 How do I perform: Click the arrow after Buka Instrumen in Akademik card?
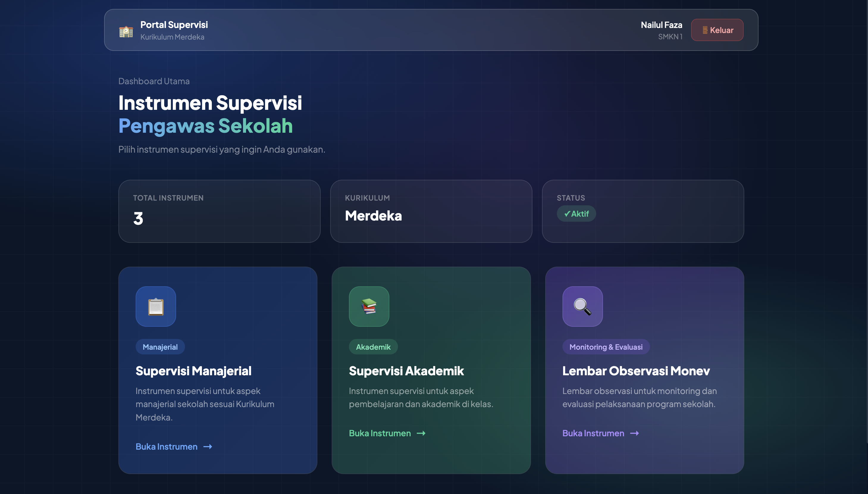(x=421, y=433)
